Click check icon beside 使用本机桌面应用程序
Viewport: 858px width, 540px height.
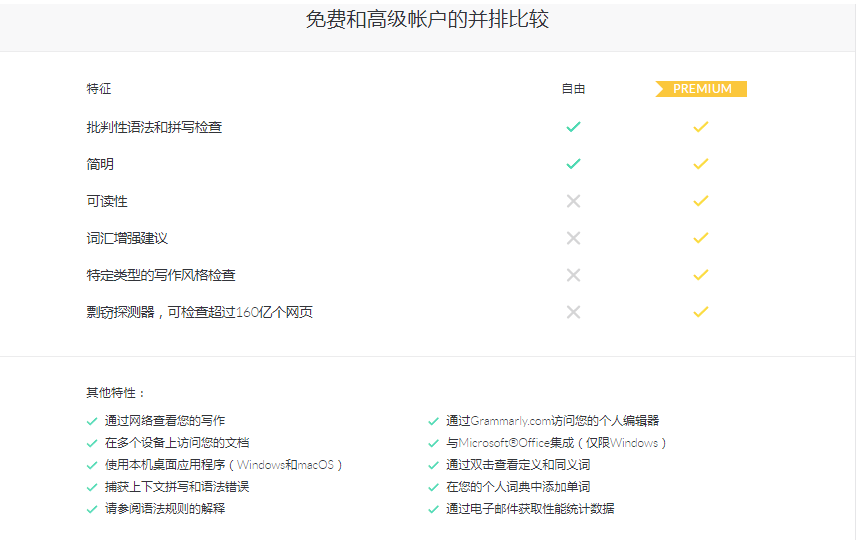tap(92, 465)
